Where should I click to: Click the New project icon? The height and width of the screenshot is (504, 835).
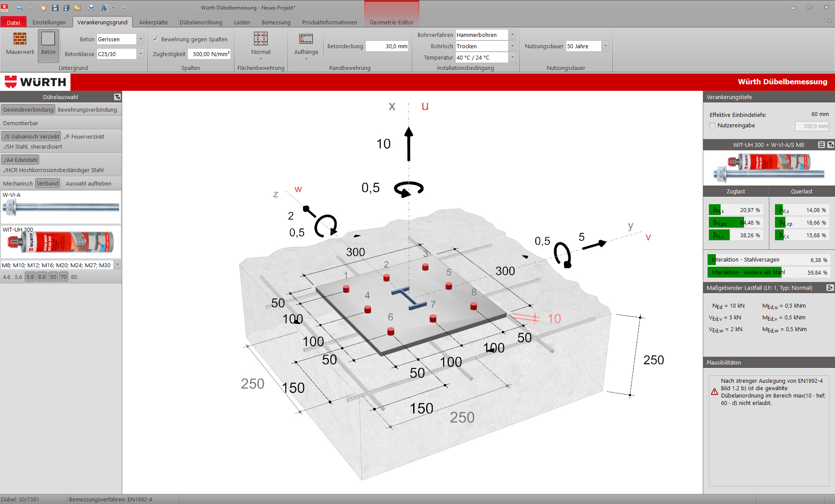pos(44,7)
